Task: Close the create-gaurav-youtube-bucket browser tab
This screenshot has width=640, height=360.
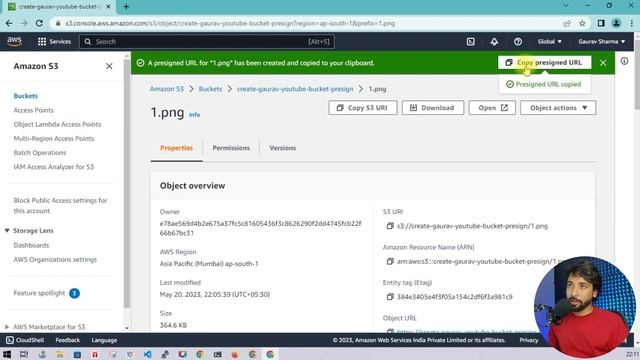Action: 108,7
